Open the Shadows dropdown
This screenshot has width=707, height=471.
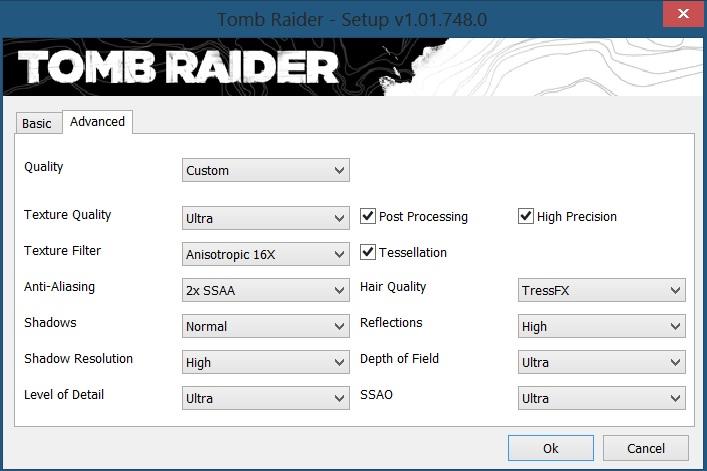tap(266, 326)
